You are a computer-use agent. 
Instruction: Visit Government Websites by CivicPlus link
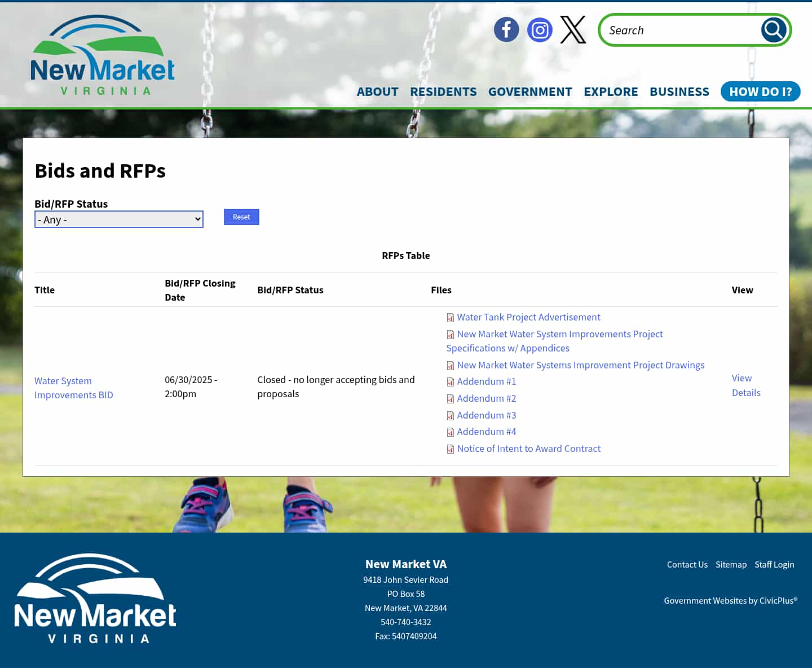[730, 600]
